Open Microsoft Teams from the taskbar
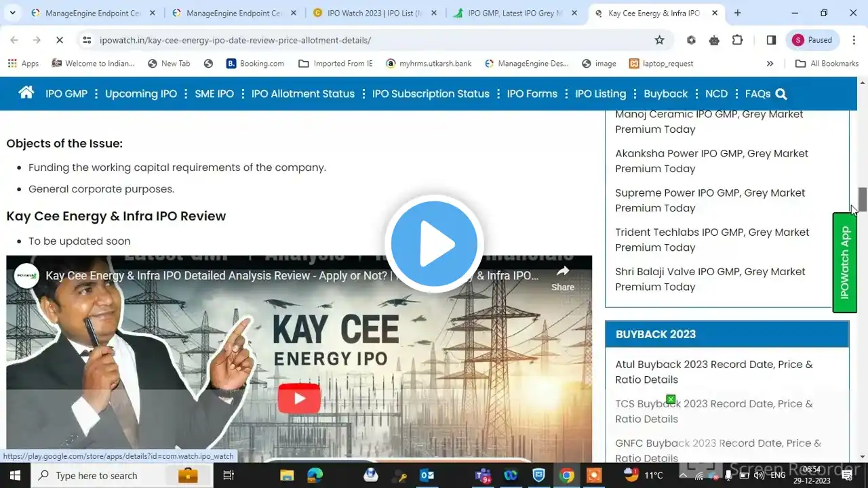868x488 pixels. (x=483, y=475)
